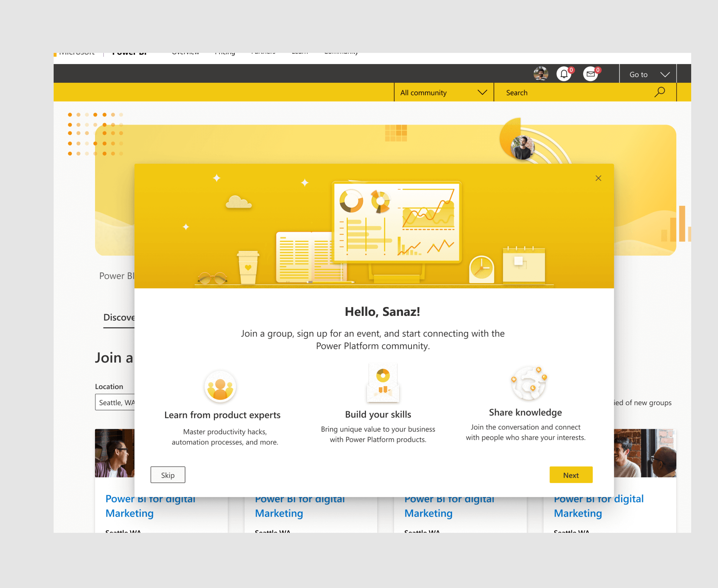The height and width of the screenshot is (588, 718).
Task: Click the Learn from product experts icon
Action: (220, 387)
